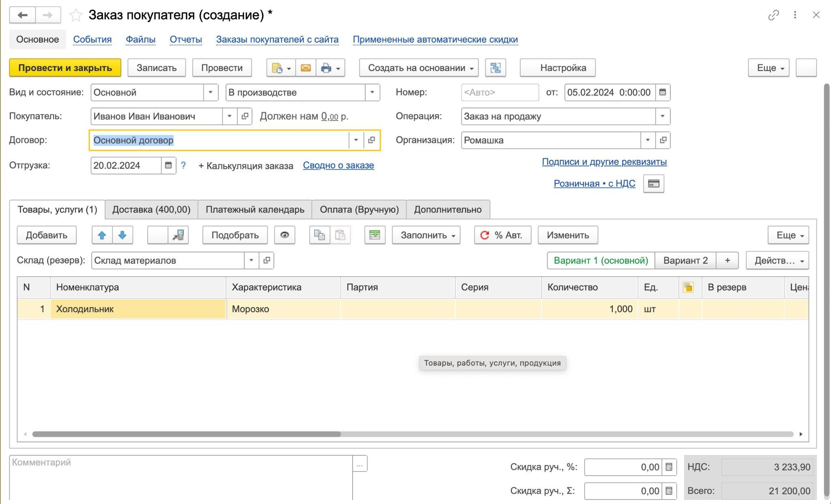Expand the Склад (резерв) dropdown arrow
Screen dimensions: 831x504
point(251,261)
